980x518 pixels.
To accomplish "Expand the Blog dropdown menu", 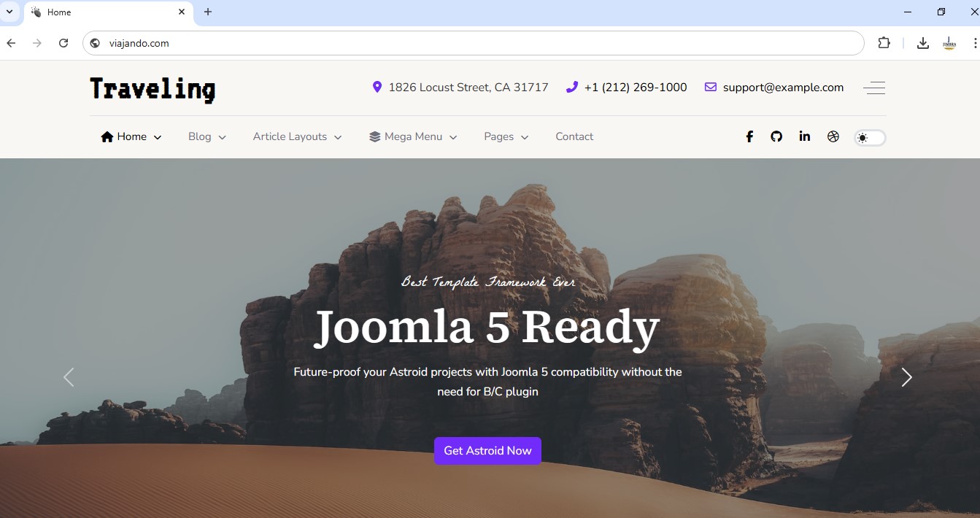I will 207,136.
